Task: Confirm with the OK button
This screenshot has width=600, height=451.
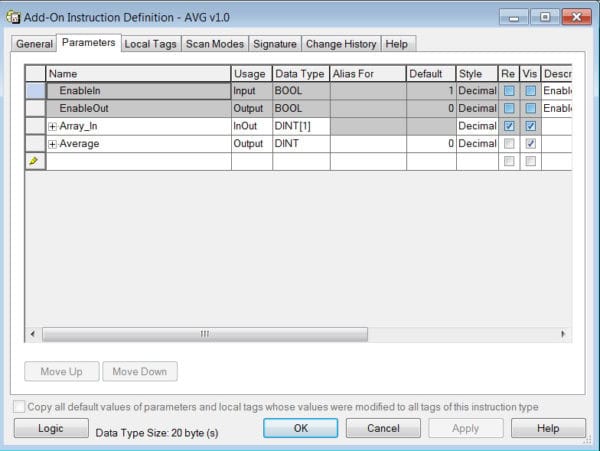Action: click(301, 428)
